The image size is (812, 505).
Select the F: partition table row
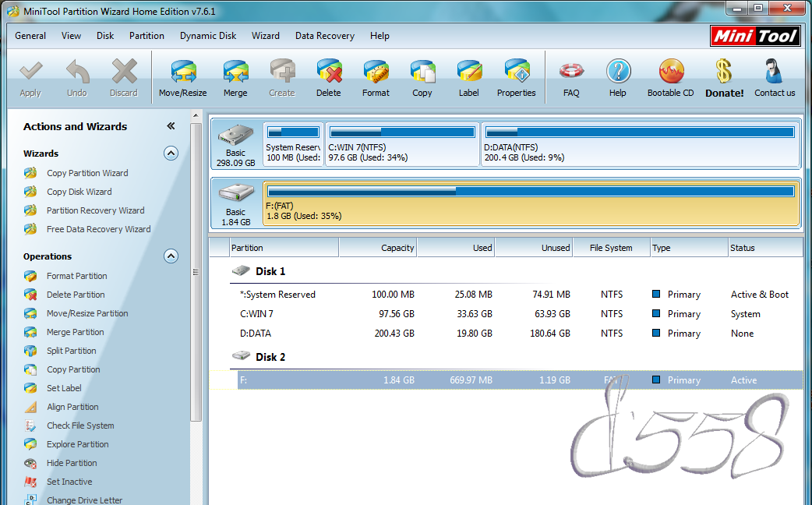pyautogui.click(x=520, y=380)
